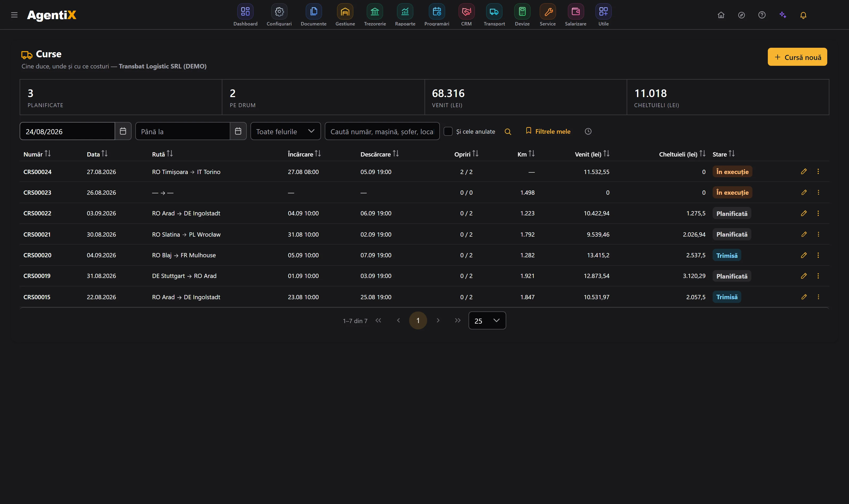Open the filter history clock icon

click(588, 131)
